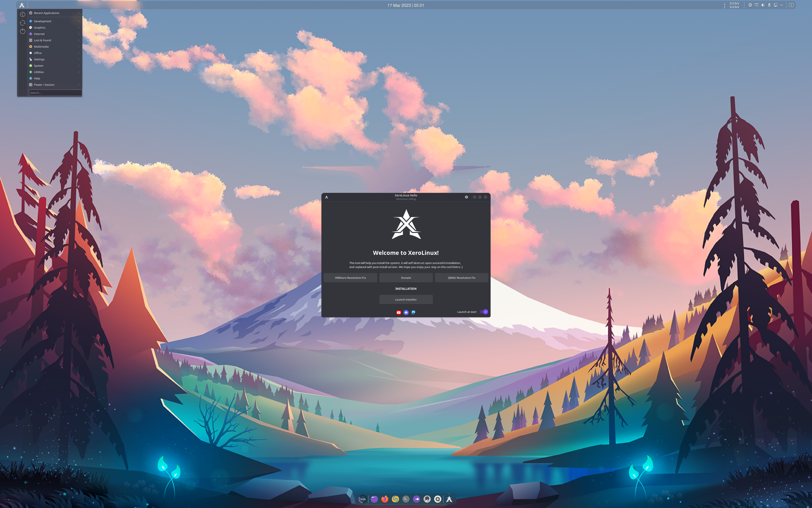Click the drop-down terminal icon in system tray

click(x=756, y=5)
